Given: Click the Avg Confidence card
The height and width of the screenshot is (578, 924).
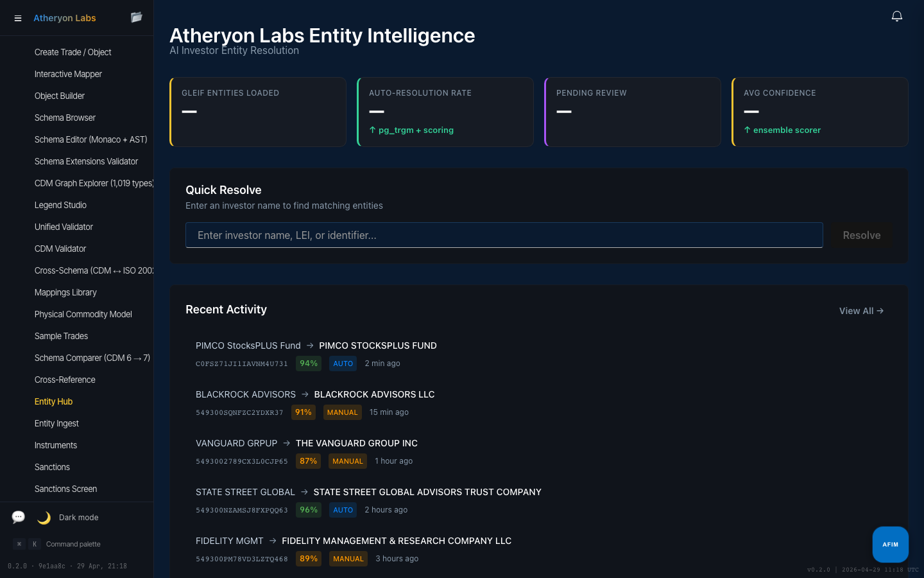Looking at the screenshot, I should pyautogui.click(x=820, y=112).
